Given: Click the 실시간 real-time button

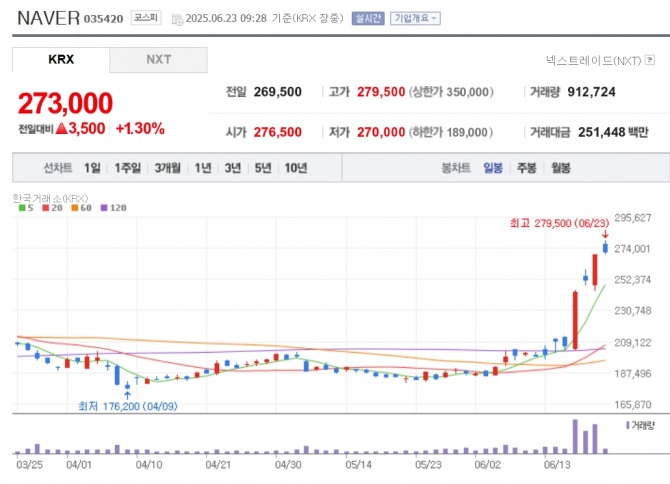Looking at the screenshot, I should pos(368,18).
